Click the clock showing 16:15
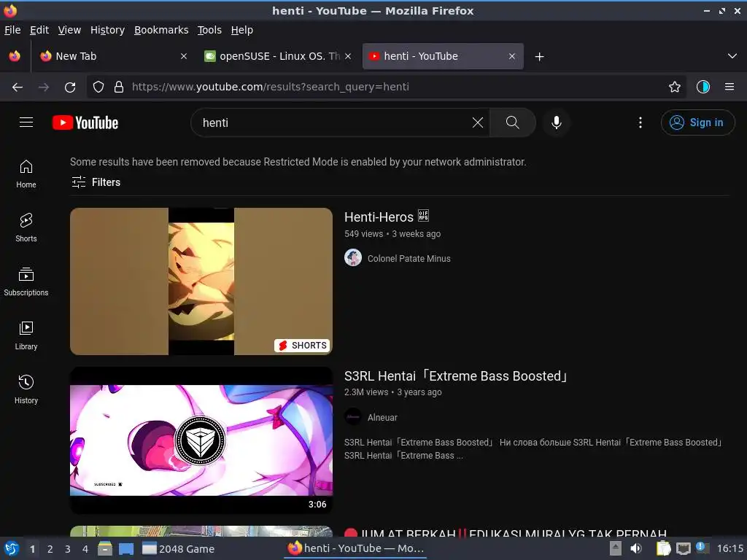 tap(729, 548)
